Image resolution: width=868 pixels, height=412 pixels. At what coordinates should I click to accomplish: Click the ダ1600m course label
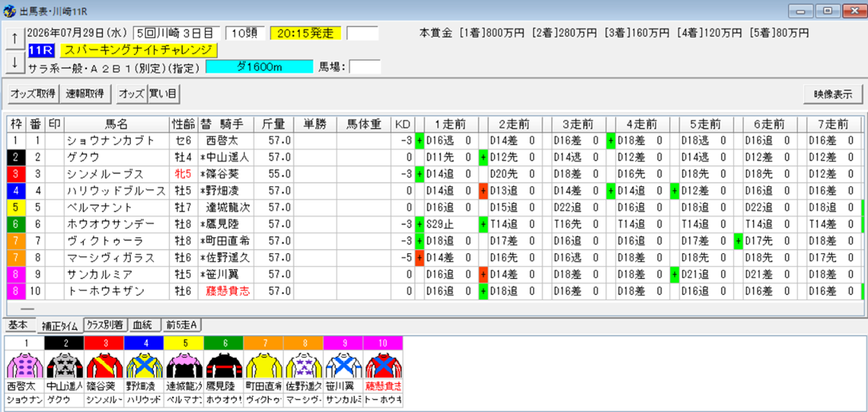259,67
